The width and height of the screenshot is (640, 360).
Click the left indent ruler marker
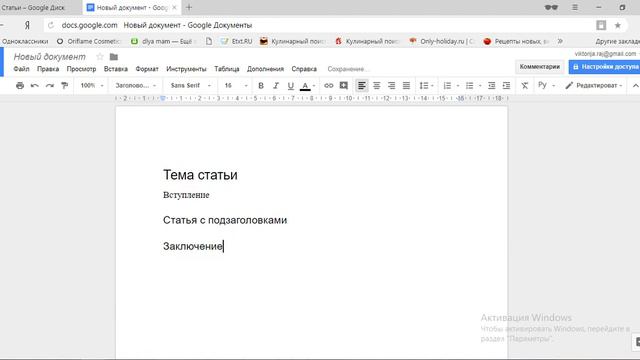[x=163, y=98]
